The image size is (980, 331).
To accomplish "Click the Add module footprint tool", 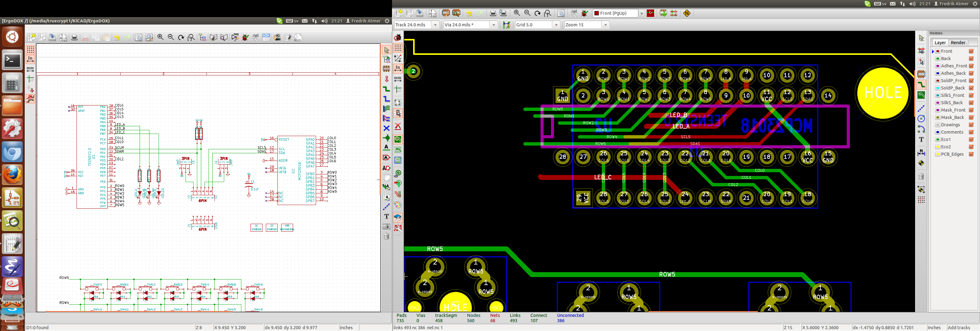I will pyautogui.click(x=921, y=74).
